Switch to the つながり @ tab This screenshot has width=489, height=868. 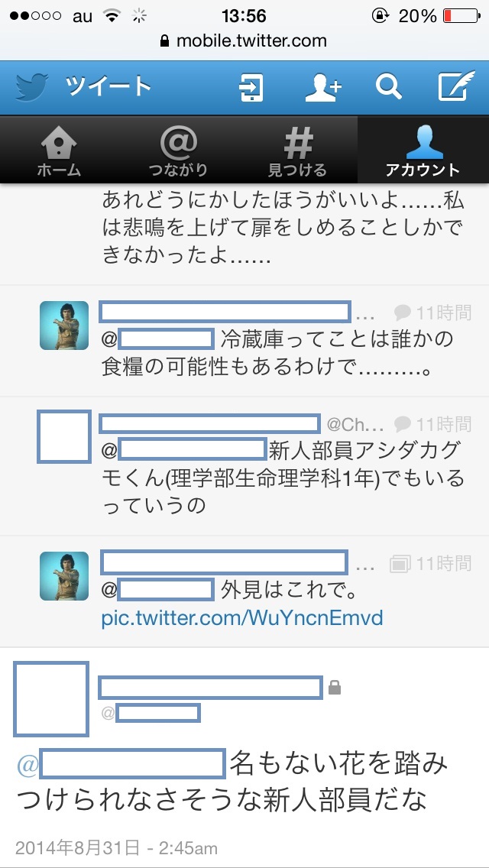178,151
